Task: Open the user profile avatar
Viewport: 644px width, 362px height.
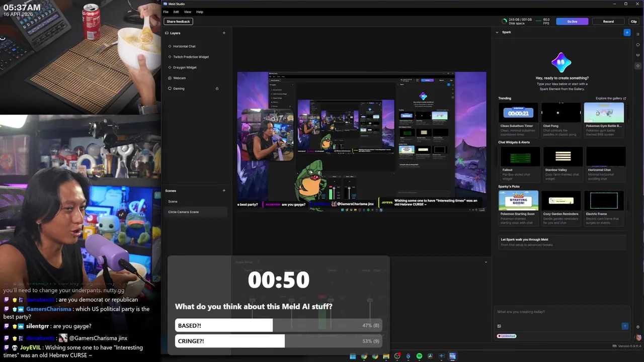Action: 638,338
